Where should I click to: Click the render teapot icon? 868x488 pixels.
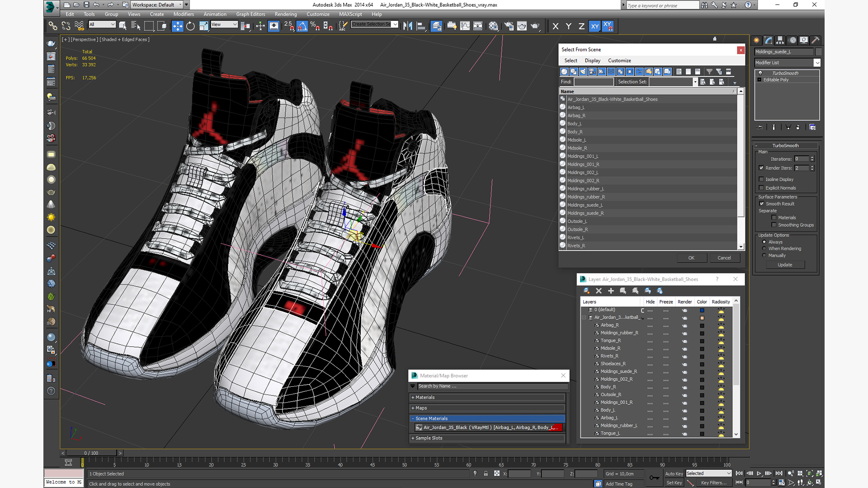coord(535,26)
